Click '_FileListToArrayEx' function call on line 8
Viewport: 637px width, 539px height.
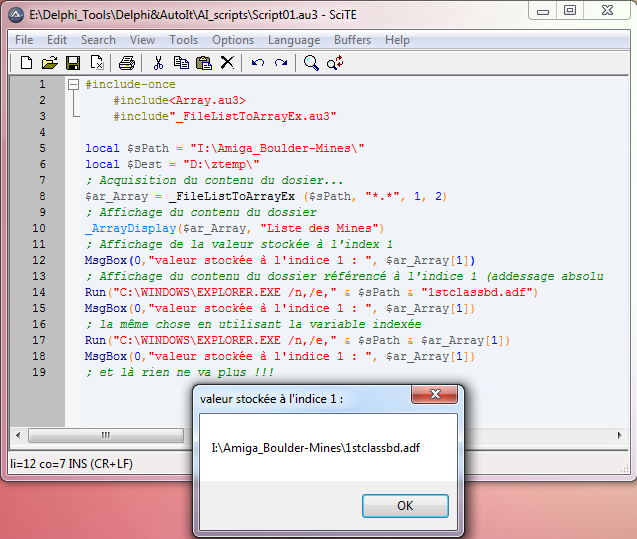click(232, 197)
